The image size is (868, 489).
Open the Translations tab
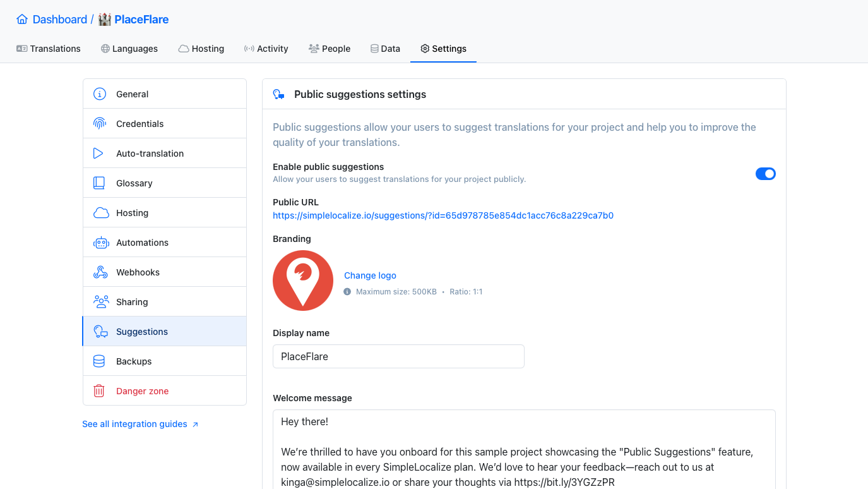point(49,49)
